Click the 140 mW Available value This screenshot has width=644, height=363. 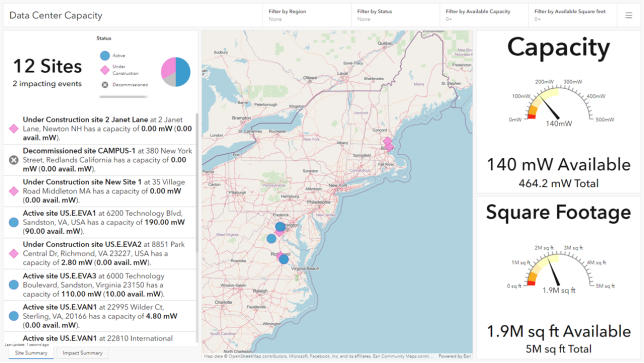pos(559,165)
